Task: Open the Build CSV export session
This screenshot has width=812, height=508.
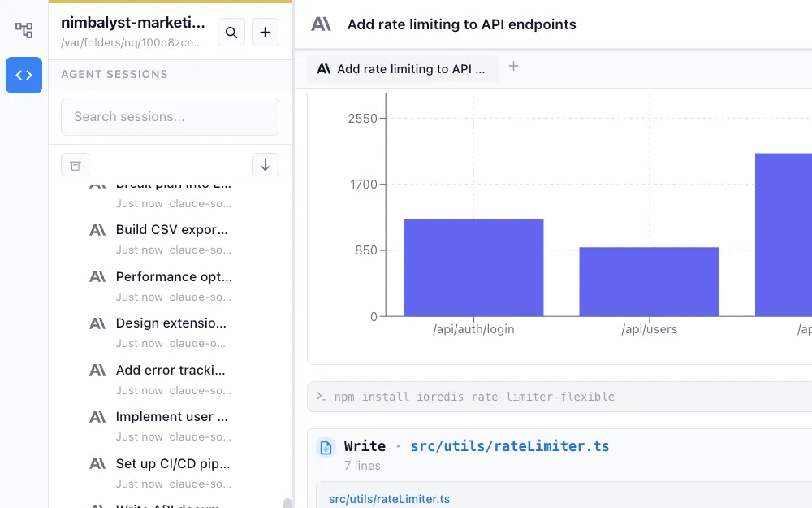Action: [171, 230]
